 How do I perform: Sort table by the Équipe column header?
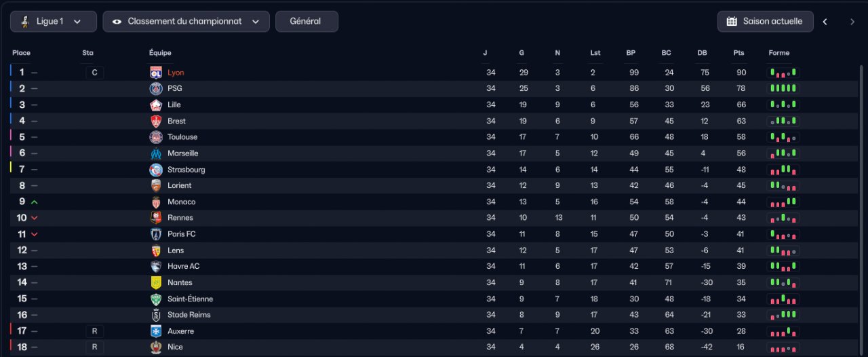160,53
